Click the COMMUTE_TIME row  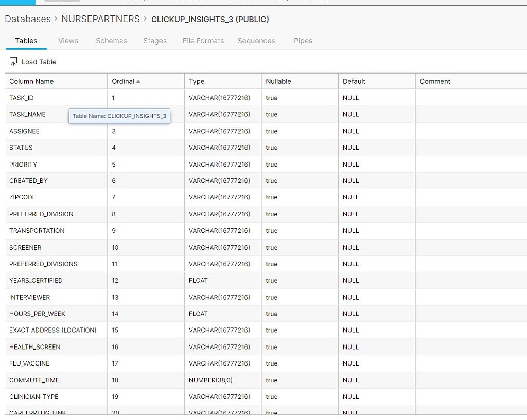click(x=34, y=380)
